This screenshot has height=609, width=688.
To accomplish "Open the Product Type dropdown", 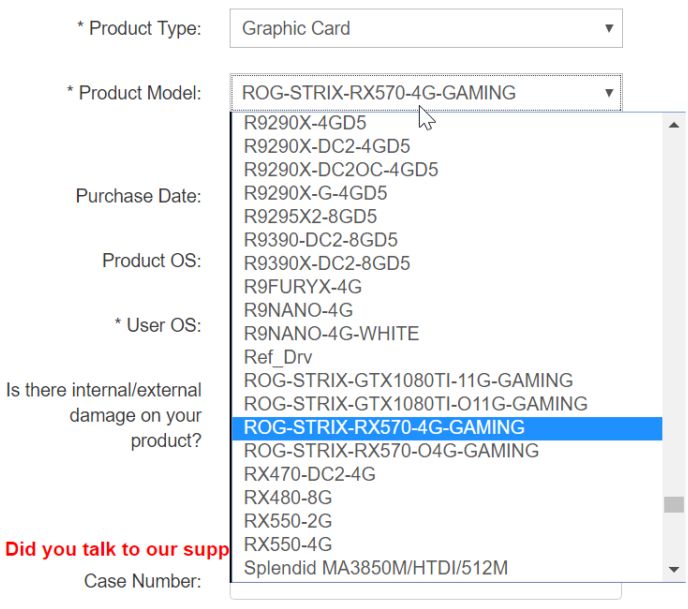I will pyautogui.click(x=425, y=28).
